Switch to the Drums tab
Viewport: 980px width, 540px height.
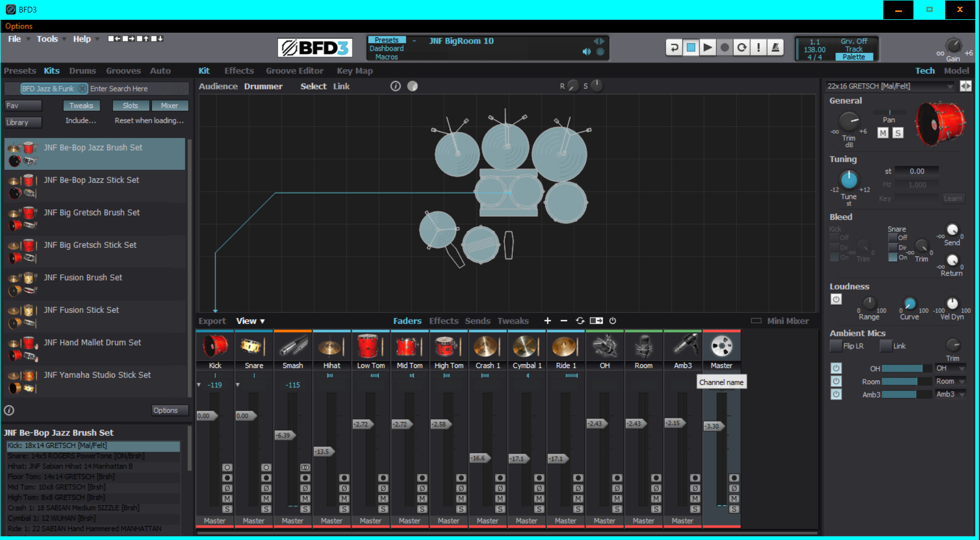[x=83, y=71]
